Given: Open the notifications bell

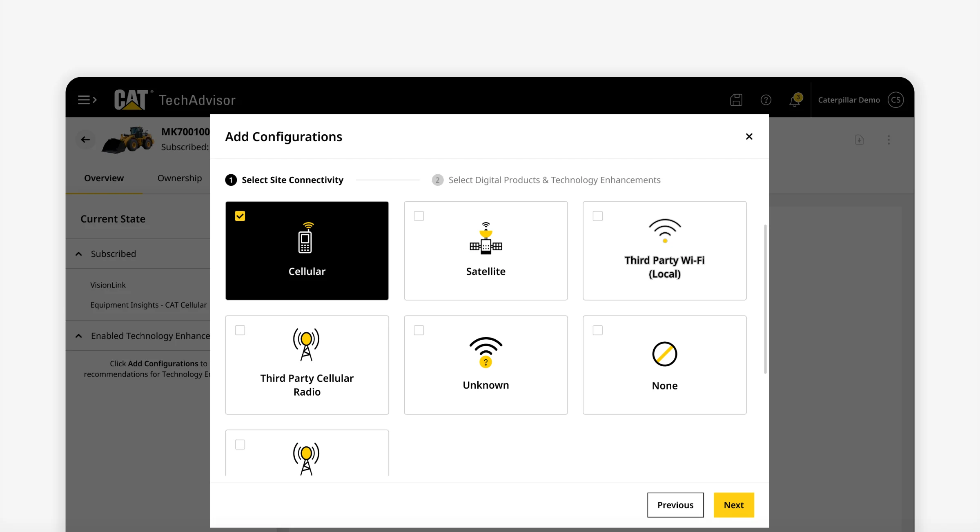Looking at the screenshot, I should coord(795,100).
